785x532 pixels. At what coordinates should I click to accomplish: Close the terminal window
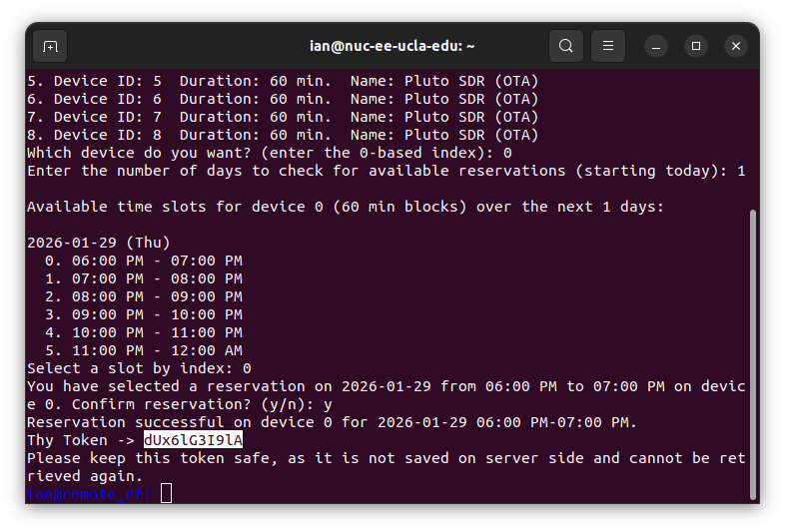736,46
